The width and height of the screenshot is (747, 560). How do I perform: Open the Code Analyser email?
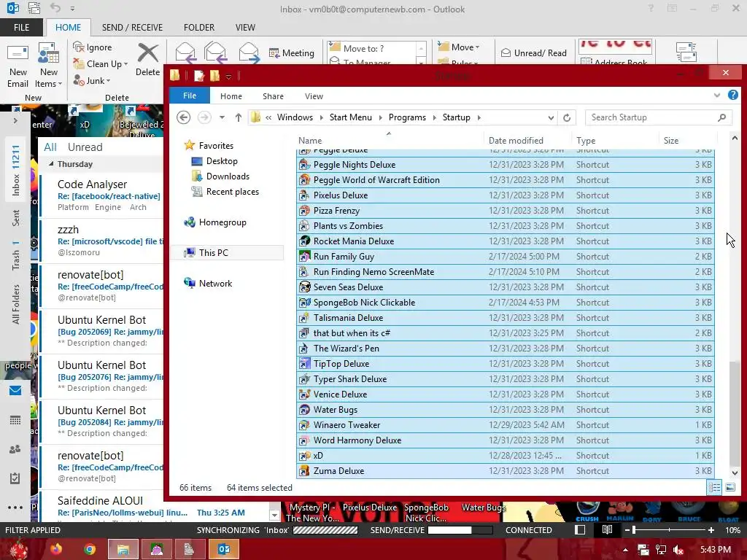[102, 195]
